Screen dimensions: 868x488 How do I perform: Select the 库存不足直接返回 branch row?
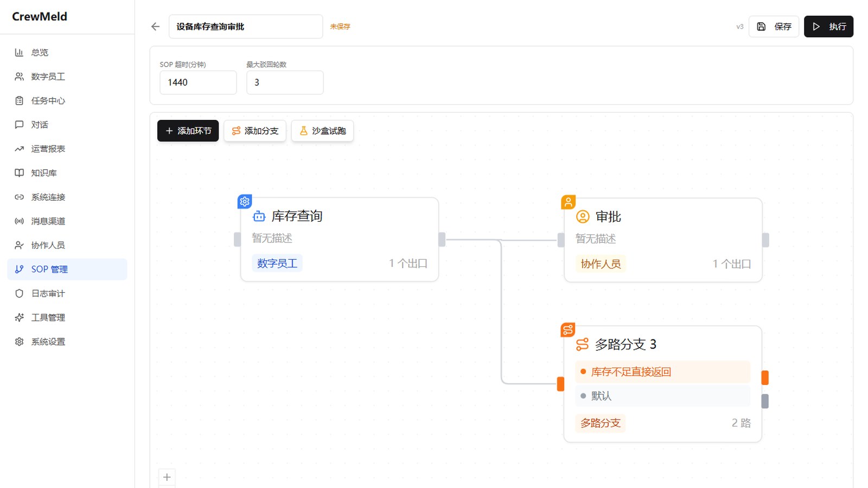point(662,372)
